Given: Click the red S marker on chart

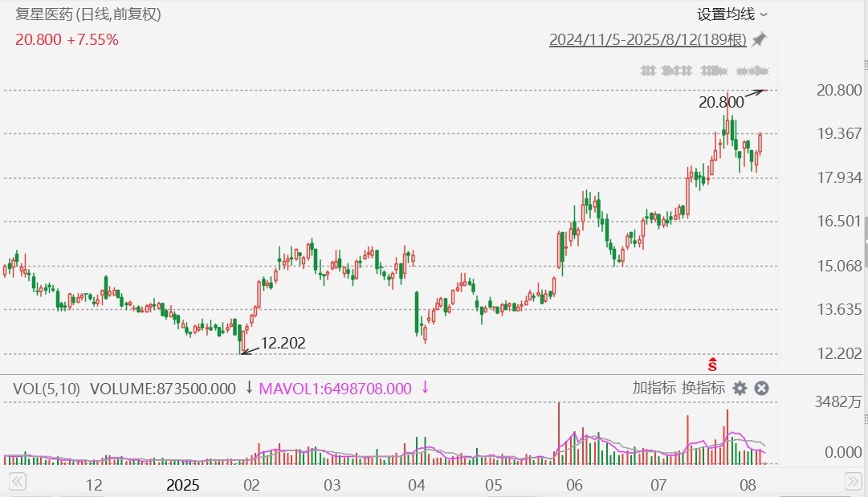Looking at the screenshot, I should click(x=712, y=365).
